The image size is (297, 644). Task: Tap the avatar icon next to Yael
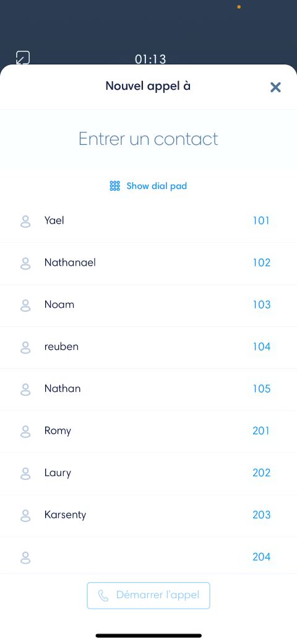[x=25, y=222]
